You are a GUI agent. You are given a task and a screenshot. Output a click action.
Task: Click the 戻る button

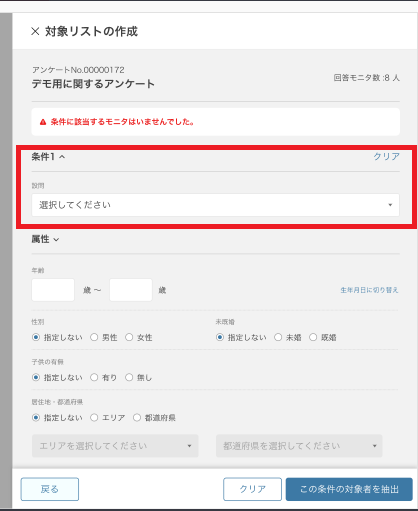click(x=50, y=489)
